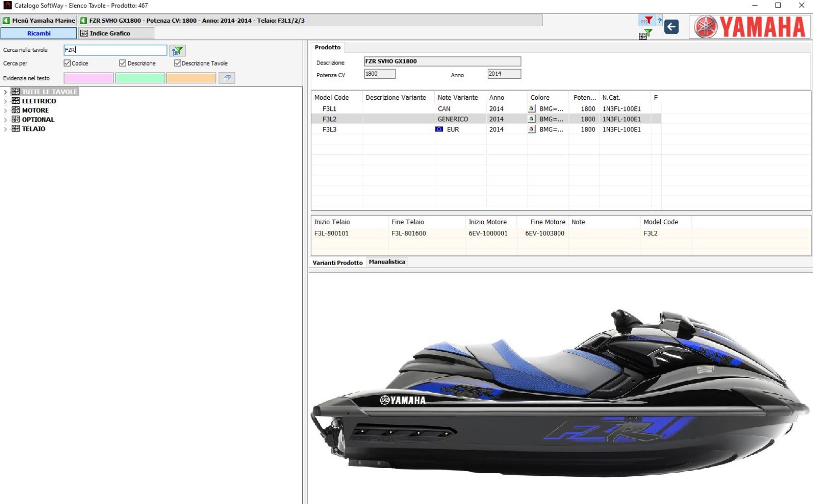Select the F3L1 model code row
The image size is (813, 504).
pyautogui.click(x=486, y=108)
